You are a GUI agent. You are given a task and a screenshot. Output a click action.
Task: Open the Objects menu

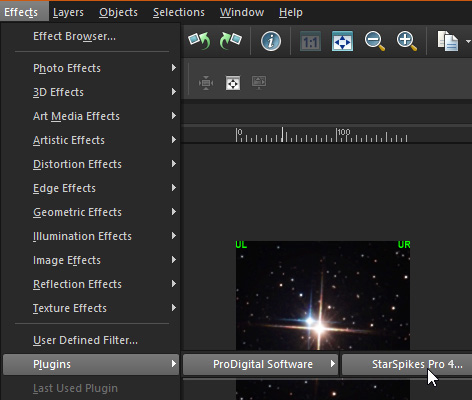click(118, 12)
